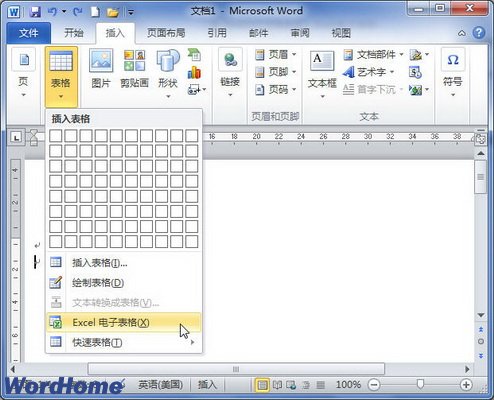
Task: Open the 页眉 header dropdown
Action: point(275,54)
